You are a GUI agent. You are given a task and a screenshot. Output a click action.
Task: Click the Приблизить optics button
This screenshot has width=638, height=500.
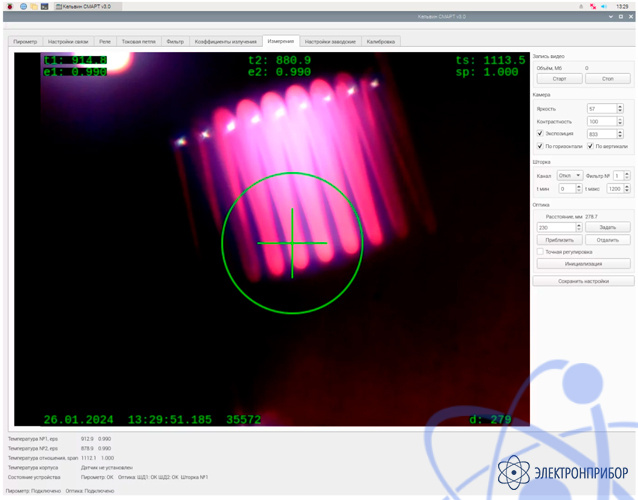coord(559,240)
